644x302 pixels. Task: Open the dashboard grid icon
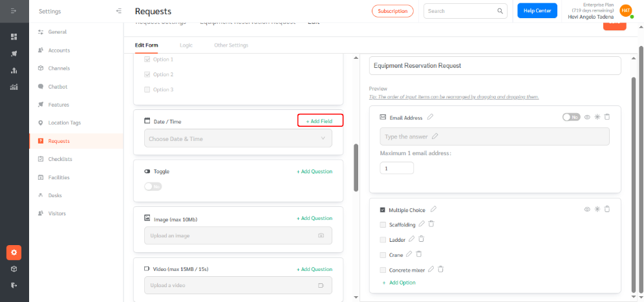[14, 37]
